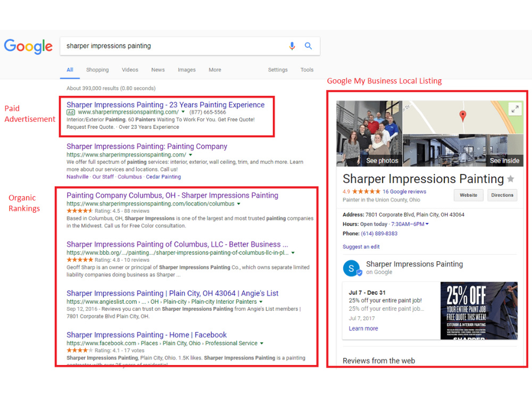Click the search query input field
The width and height of the screenshot is (532, 399).
coord(173,46)
